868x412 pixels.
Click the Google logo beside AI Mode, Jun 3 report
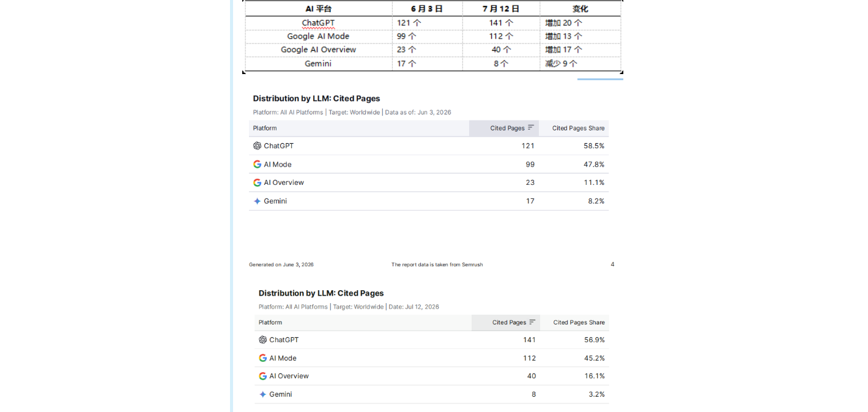(257, 164)
